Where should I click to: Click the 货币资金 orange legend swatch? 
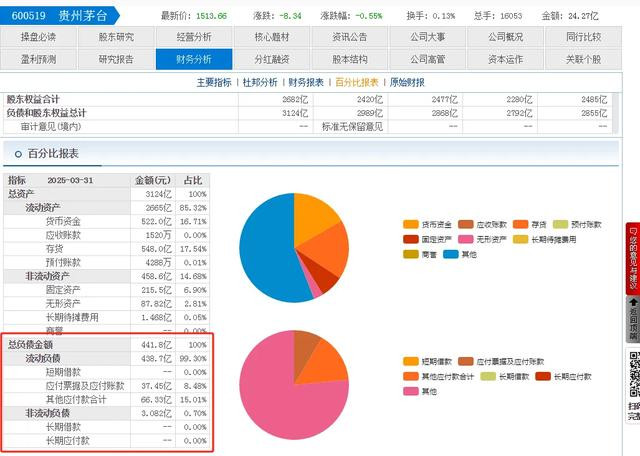pyautogui.click(x=411, y=224)
